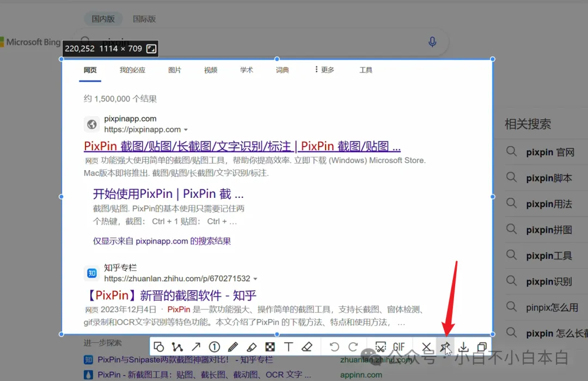Image resolution: width=588 pixels, height=381 pixels.
Task: Click the Microsoft Bing logo
Action: [30, 42]
